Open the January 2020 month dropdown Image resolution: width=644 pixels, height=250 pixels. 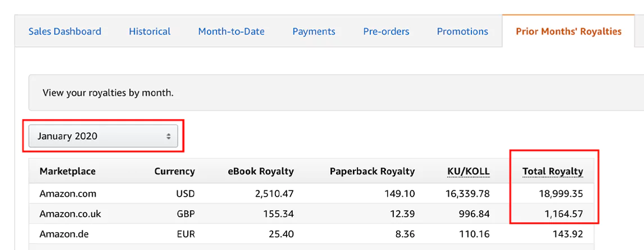pyautogui.click(x=103, y=137)
